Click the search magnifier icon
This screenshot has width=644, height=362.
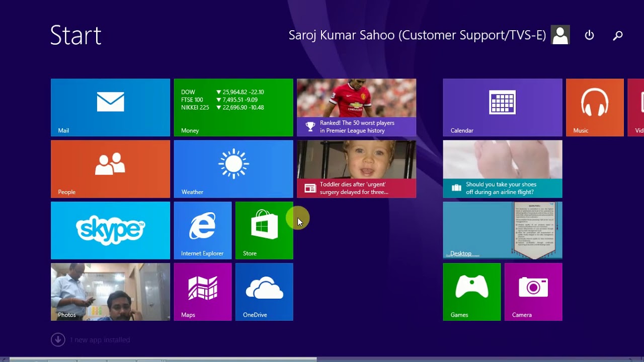click(x=618, y=35)
